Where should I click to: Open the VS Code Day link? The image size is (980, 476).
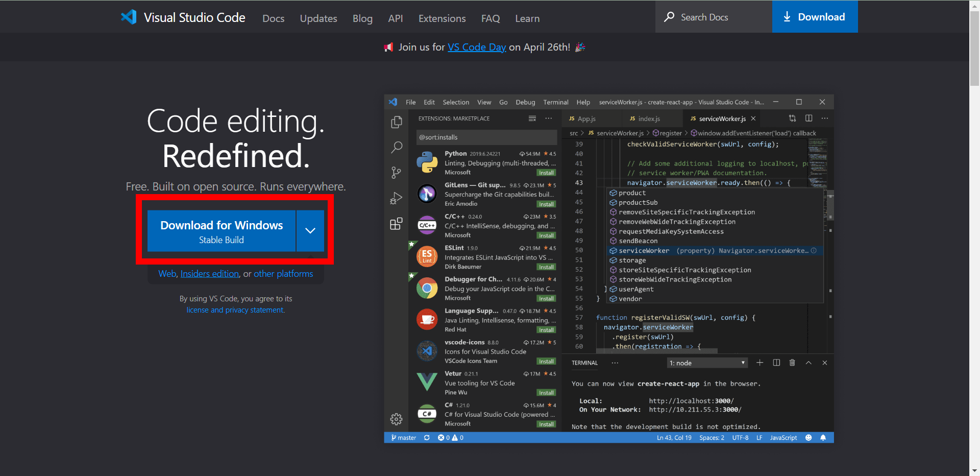click(x=477, y=47)
